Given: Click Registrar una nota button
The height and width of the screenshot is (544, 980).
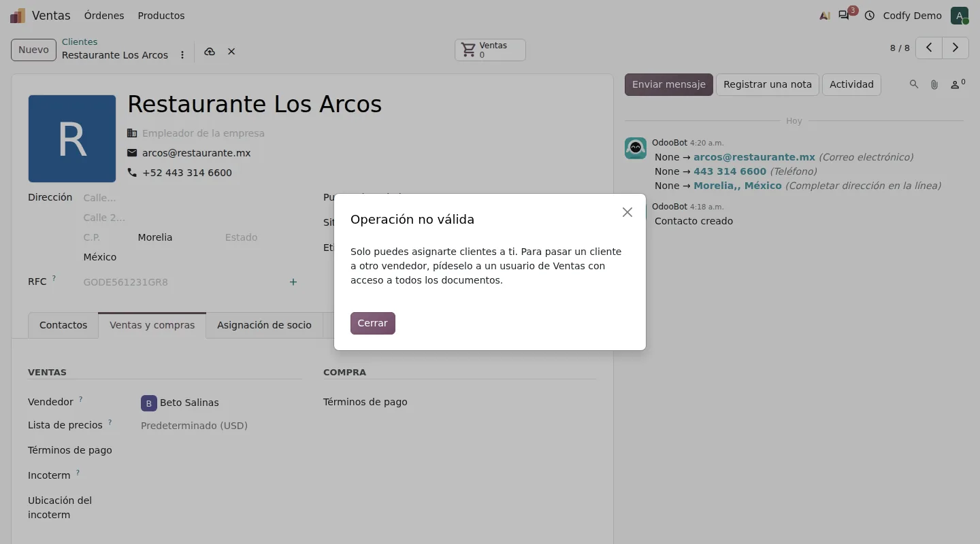Looking at the screenshot, I should pos(768,84).
